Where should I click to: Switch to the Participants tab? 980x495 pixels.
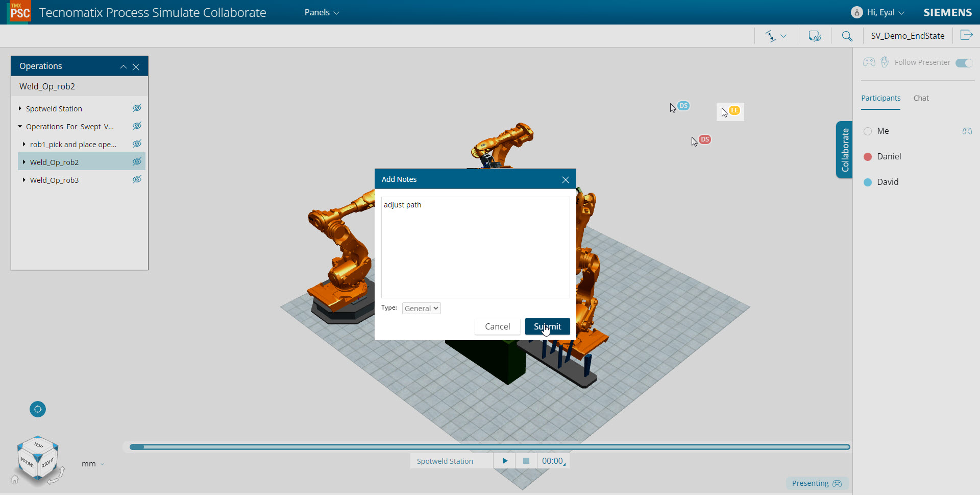[x=880, y=98]
